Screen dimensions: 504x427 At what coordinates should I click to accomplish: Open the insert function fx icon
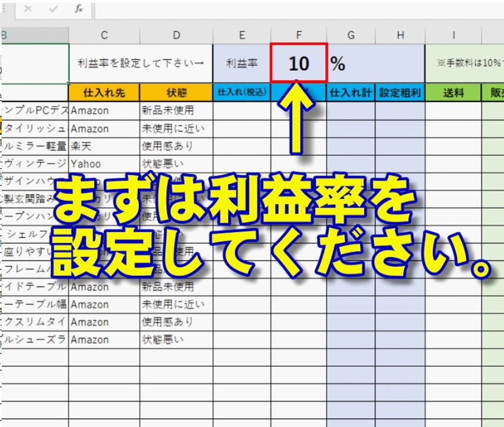79,8
